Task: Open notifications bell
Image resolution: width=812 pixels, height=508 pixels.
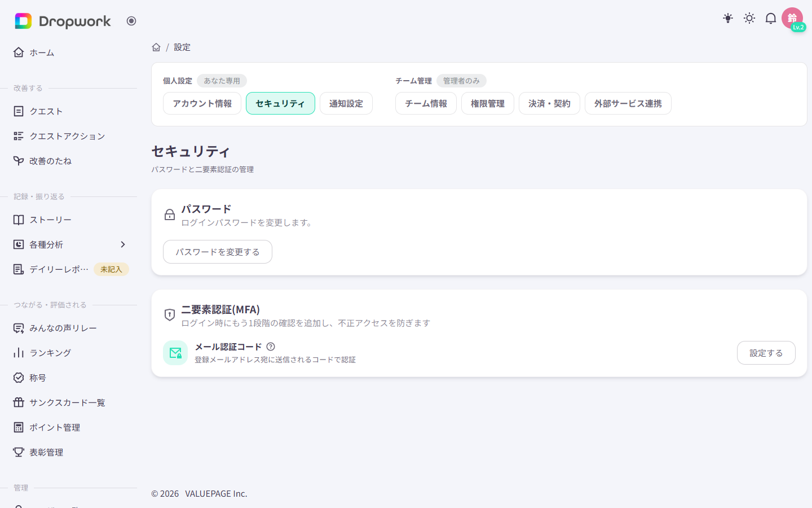Action: (x=771, y=18)
